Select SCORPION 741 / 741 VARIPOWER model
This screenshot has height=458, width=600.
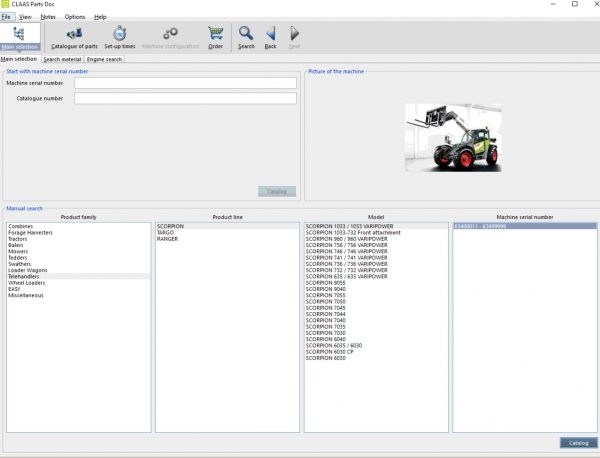(376, 258)
